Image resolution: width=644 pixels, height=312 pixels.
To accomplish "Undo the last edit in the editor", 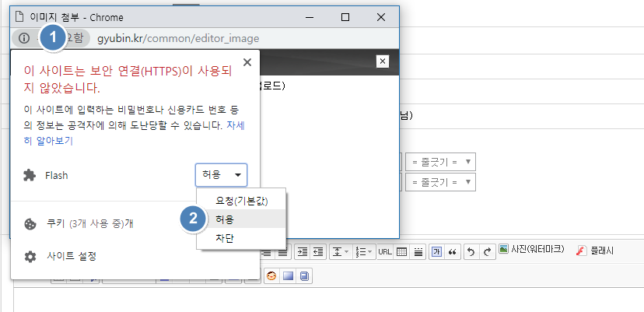I will tap(471, 251).
